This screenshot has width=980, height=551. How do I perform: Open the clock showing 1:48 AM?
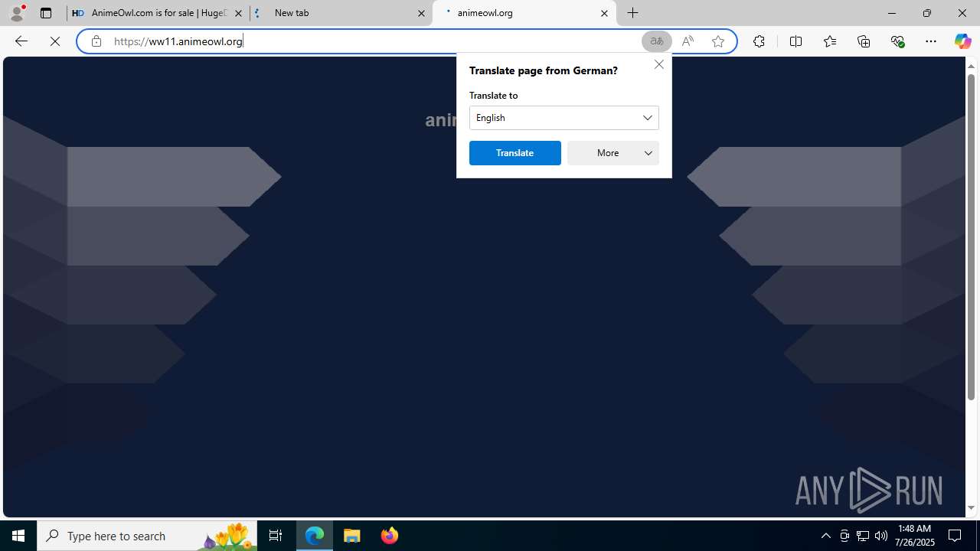tap(914, 536)
